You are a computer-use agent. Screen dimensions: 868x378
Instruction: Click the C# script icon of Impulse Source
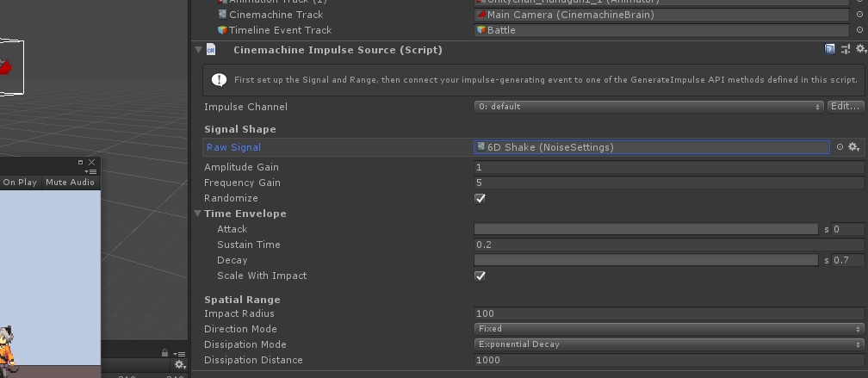click(x=211, y=50)
